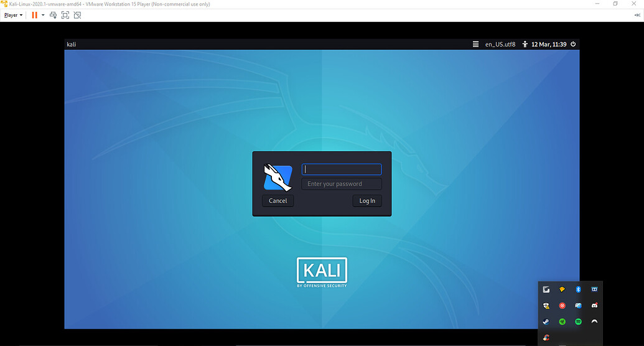Enter full screen mode
644x346 pixels.
tap(65, 15)
